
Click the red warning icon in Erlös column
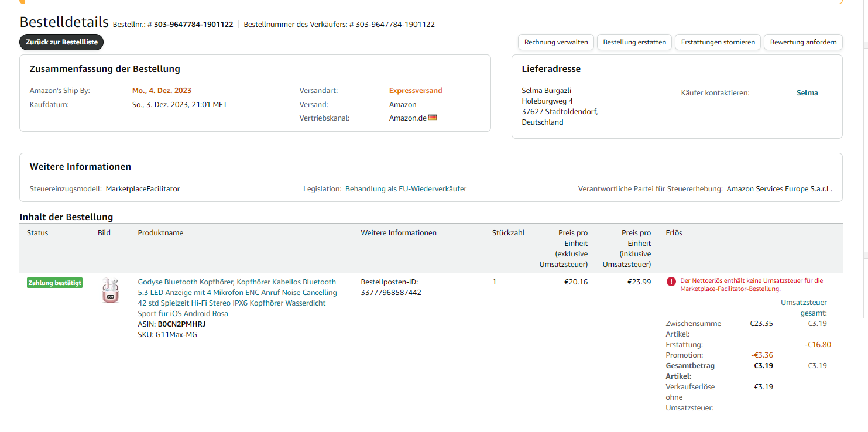671,282
